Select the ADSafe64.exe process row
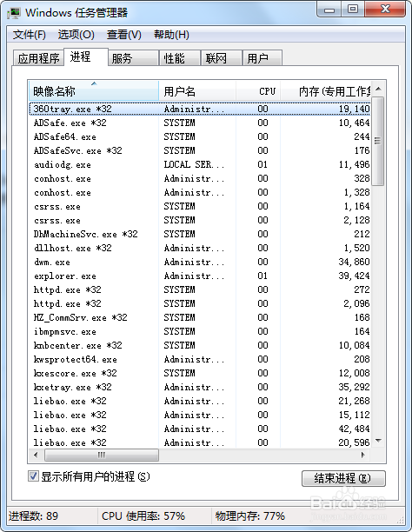The image size is (412, 532). point(200,136)
